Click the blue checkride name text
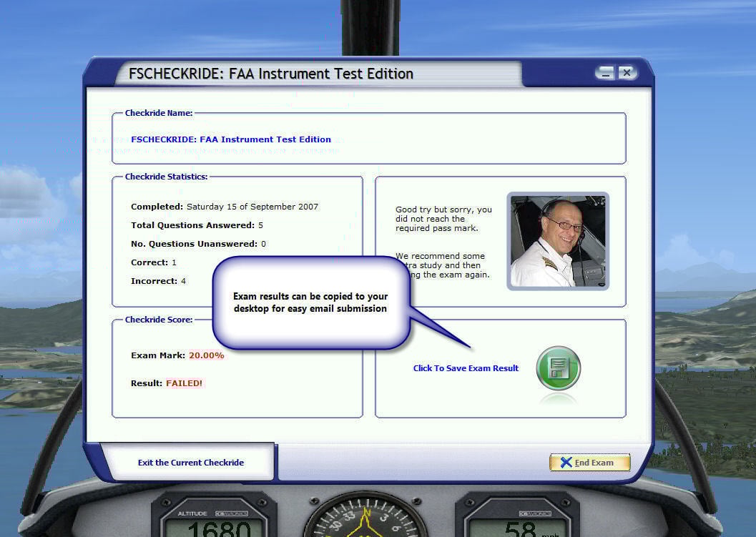Screen dimensions: 756x537 point(231,139)
